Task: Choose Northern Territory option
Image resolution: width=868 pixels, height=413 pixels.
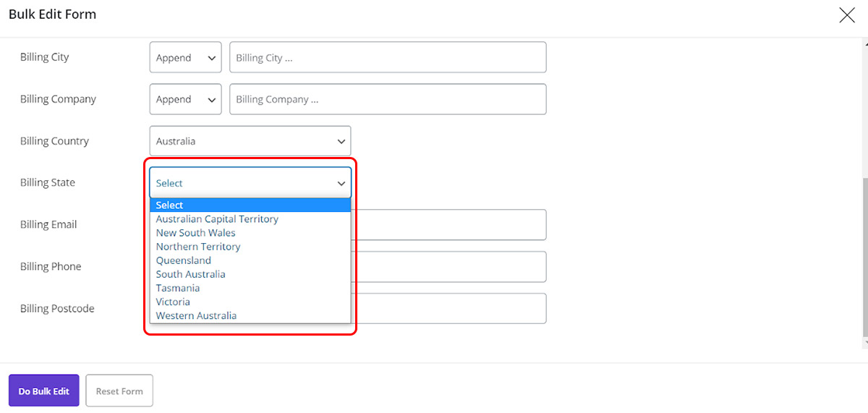Action: (198, 247)
